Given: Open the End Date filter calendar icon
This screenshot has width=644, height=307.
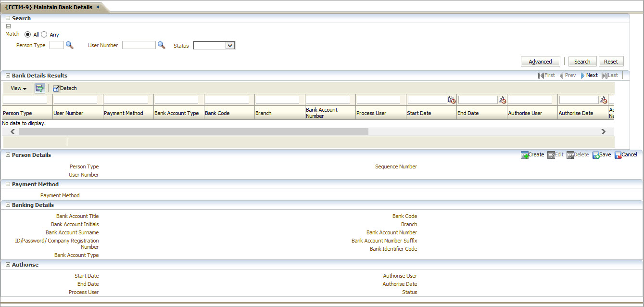Looking at the screenshot, I should pyautogui.click(x=502, y=100).
